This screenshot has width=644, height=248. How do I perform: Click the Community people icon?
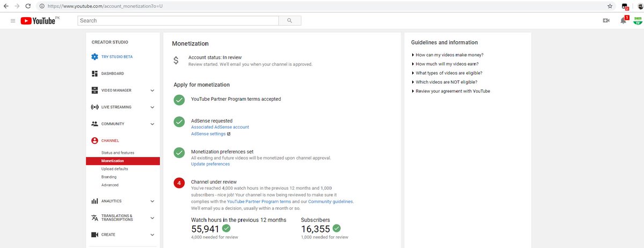(x=94, y=124)
